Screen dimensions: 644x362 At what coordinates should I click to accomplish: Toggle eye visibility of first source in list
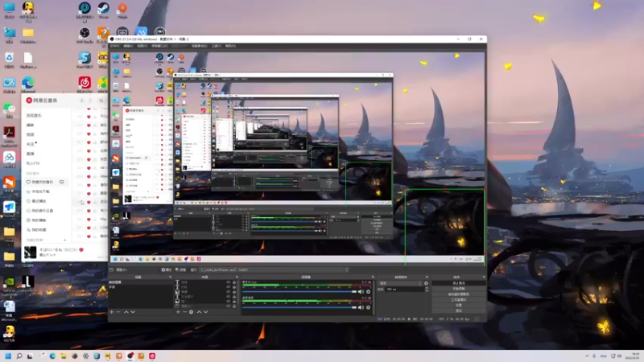(229, 282)
